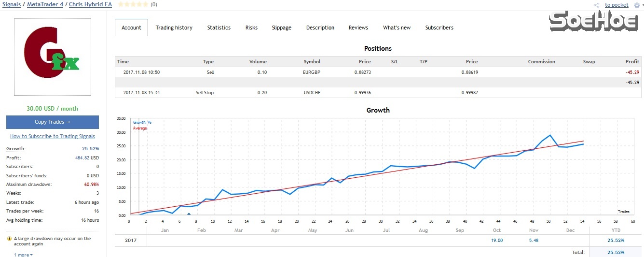Switch to the Trading history tab
The height and width of the screenshot is (257, 644).
click(174, 28)
